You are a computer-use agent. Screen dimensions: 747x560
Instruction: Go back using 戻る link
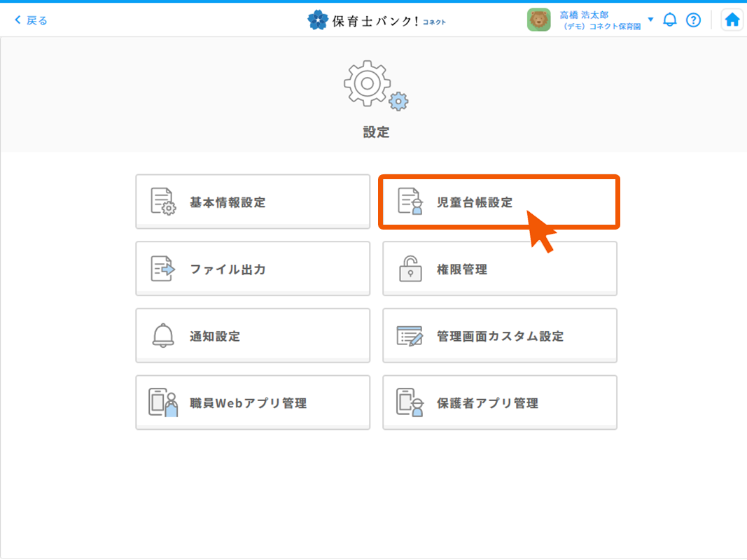pyautogui.click(x=32, y=20)
